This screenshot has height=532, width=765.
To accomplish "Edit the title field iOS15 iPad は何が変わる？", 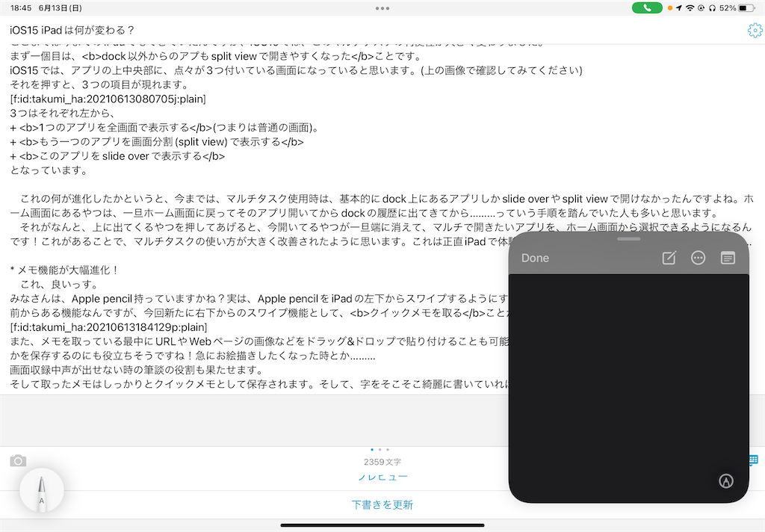I will (x=72, y=30).
